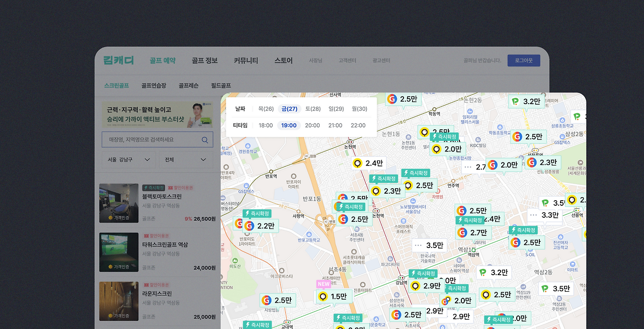Set tee time to 19:00
The height and width of the screenshot is (329, 644).
coord(289,125)
